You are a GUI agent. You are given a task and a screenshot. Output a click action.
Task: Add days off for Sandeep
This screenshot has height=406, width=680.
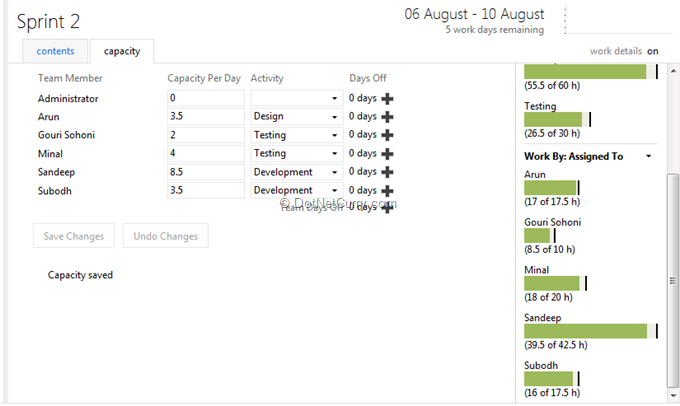click(x=388, y=172)
